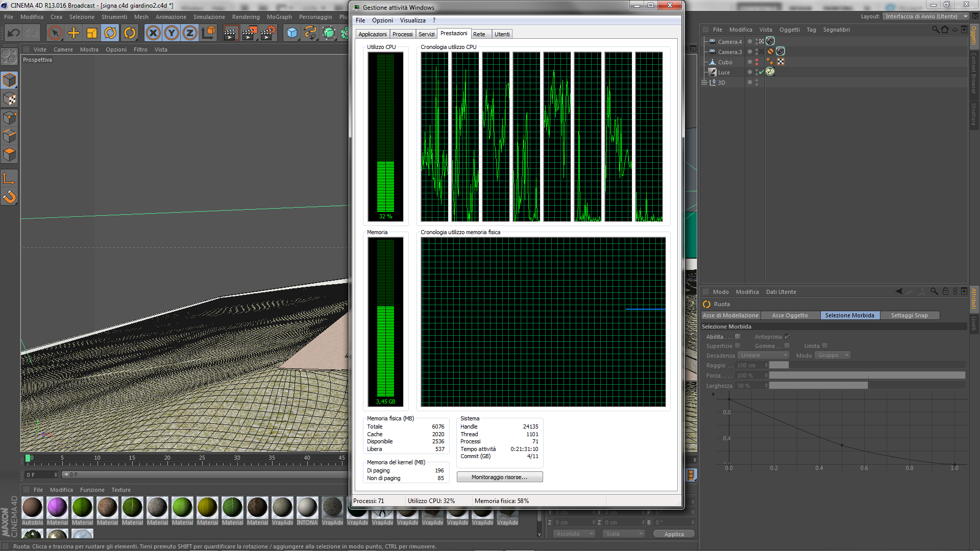Enable the Abilita checkbox

click(x=738, y=337)
